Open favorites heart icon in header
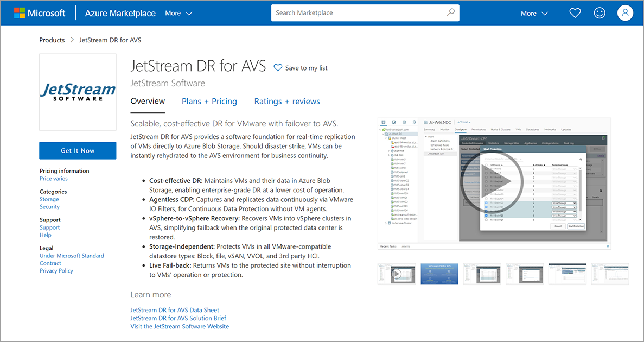 click(x=575, y=13)
